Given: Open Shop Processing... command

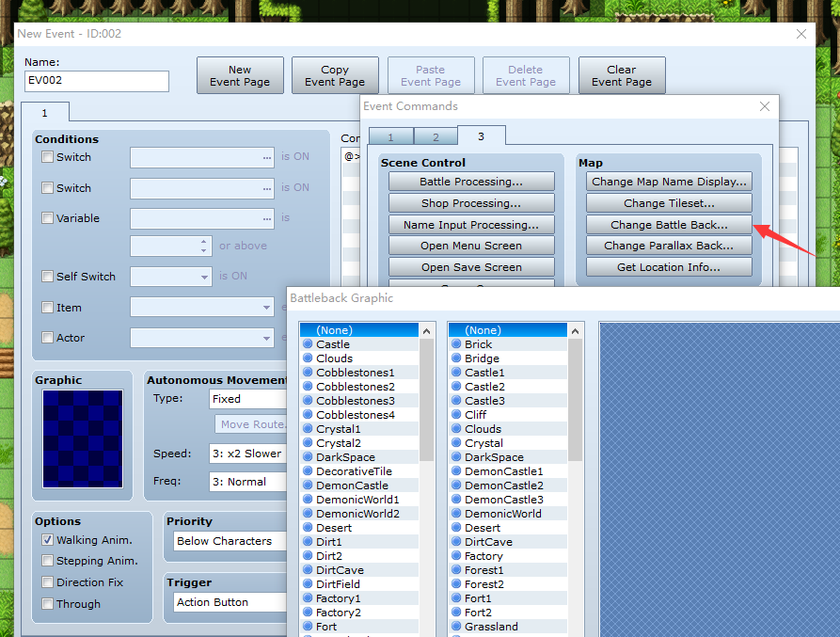Looking at the screenshot, I should click(471, 203).
